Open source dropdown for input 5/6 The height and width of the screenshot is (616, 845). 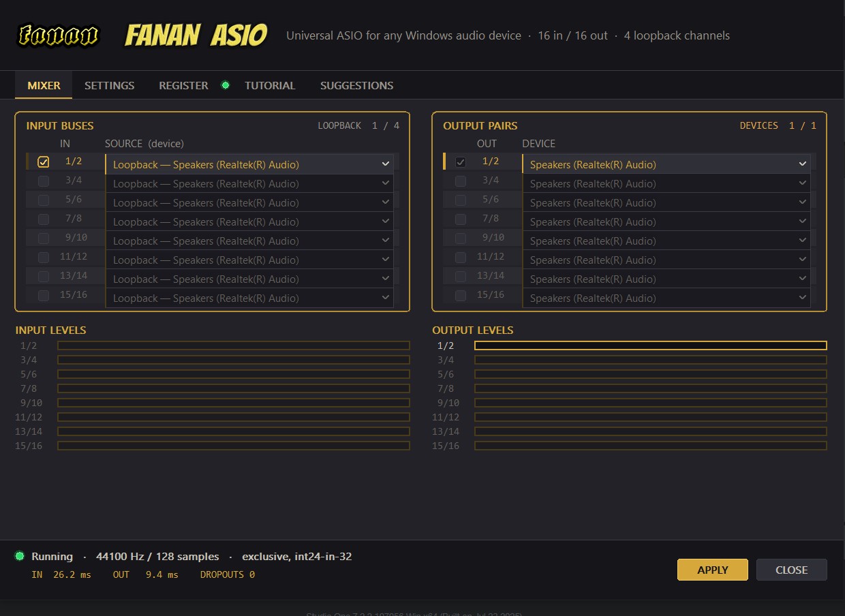coord(249,202)
